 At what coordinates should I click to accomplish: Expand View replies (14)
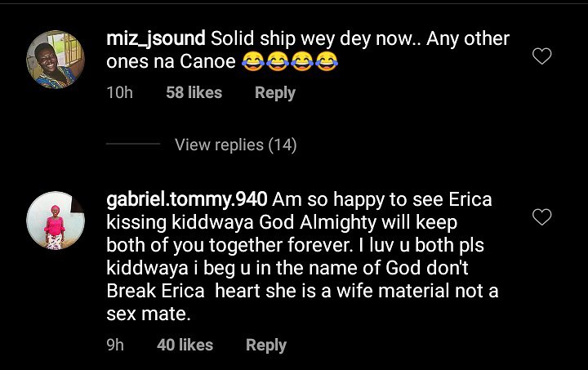235,145
